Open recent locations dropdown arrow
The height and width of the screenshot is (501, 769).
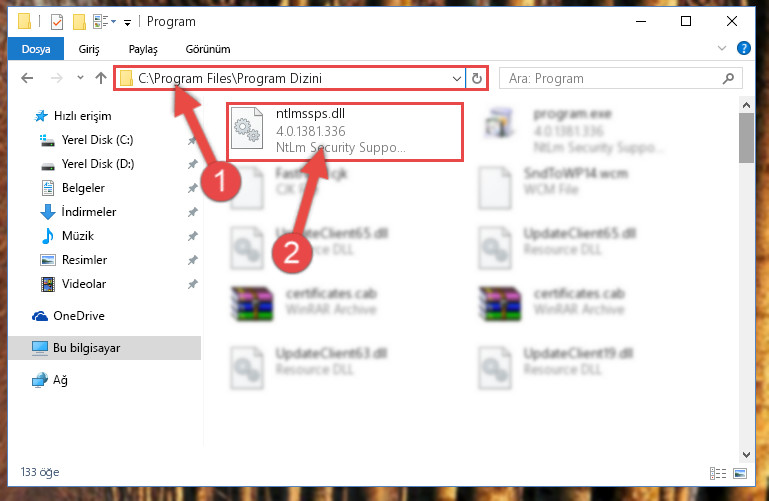tap(80, 77)
